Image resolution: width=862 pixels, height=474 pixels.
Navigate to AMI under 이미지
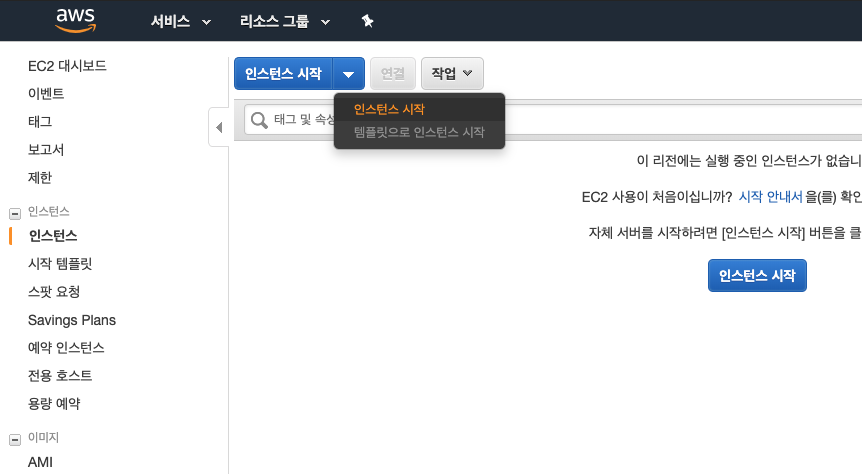(41, 462)
